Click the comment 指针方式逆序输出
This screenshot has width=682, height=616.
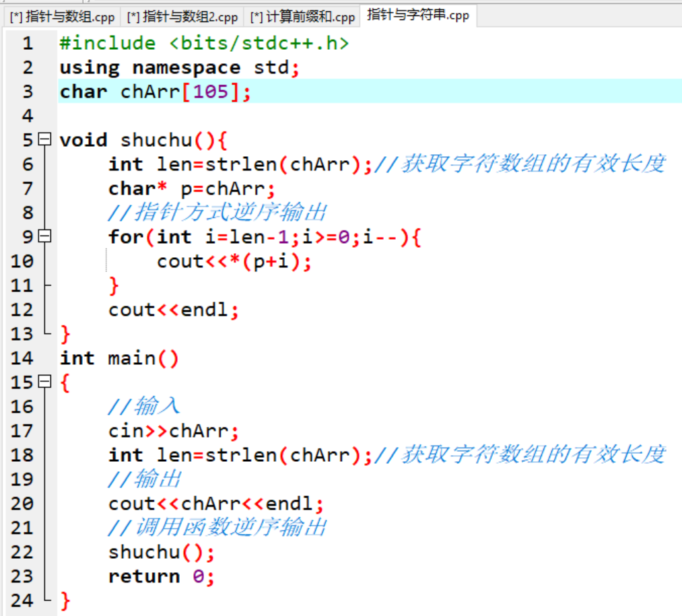217,213
